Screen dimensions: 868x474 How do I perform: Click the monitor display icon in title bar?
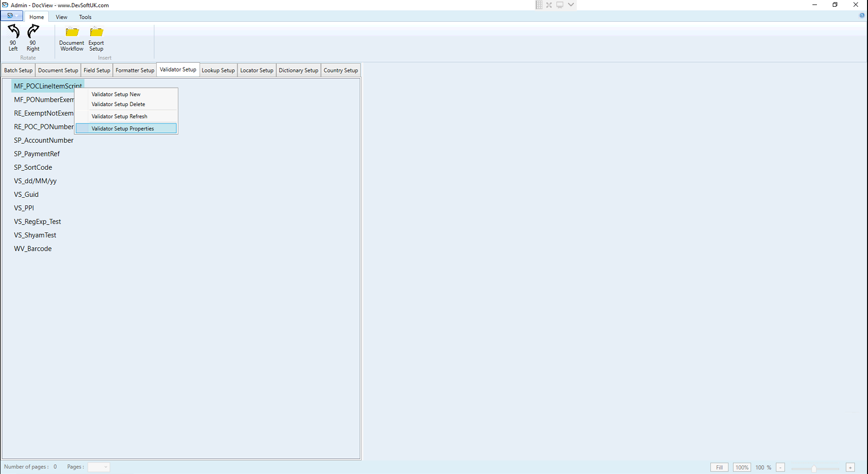[x=559, y=5]
